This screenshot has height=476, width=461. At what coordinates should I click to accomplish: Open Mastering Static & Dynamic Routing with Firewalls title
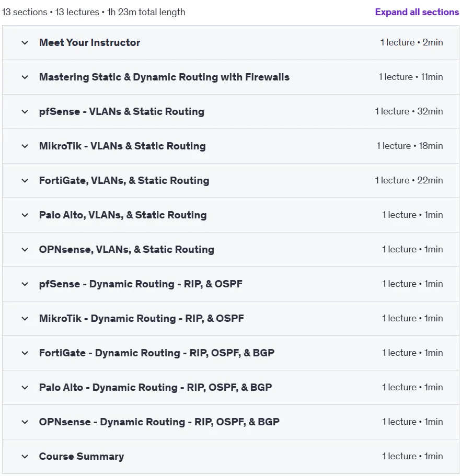(x=164, y=77)
